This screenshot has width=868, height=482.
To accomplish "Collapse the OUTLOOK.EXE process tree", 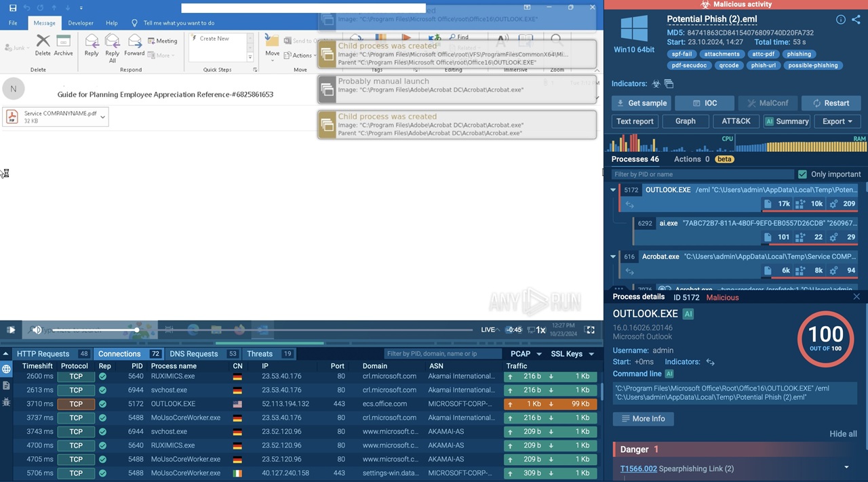I will click(x=613, y=190).
